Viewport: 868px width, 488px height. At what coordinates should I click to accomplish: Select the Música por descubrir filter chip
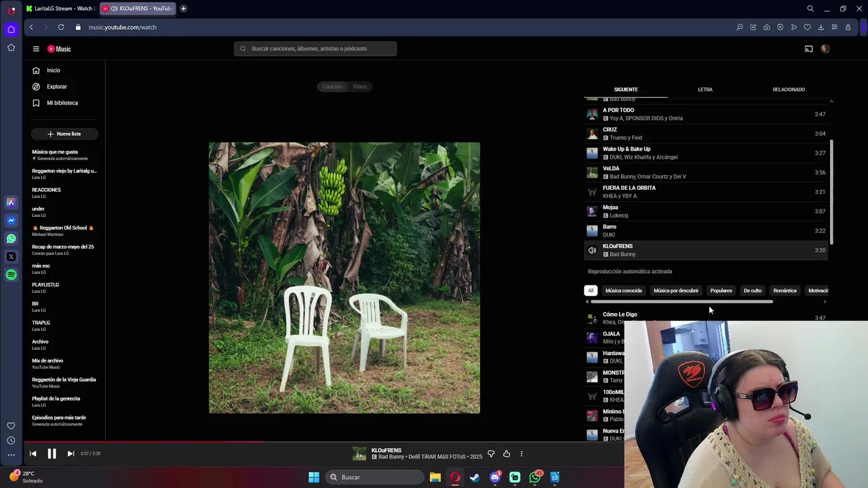click(675, 291)
